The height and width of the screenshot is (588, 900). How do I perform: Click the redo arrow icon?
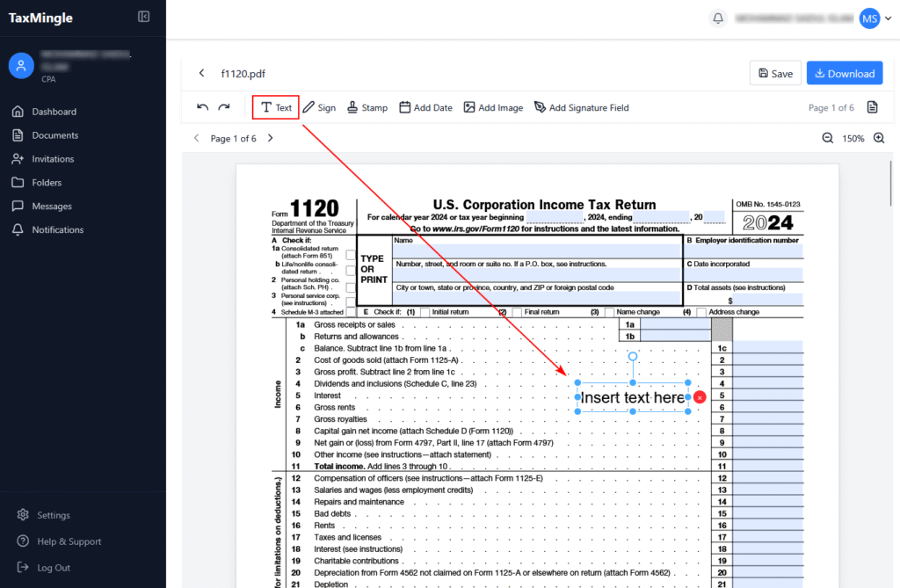[224, 107]
